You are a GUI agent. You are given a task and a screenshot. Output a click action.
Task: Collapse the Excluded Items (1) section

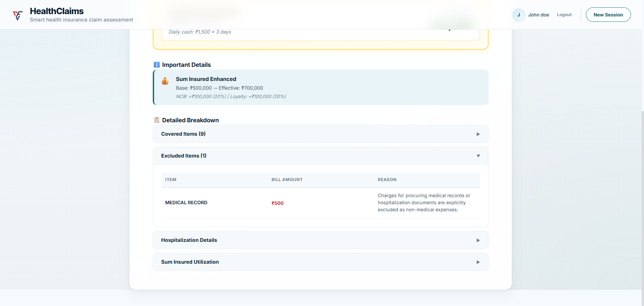pos(320,156)
